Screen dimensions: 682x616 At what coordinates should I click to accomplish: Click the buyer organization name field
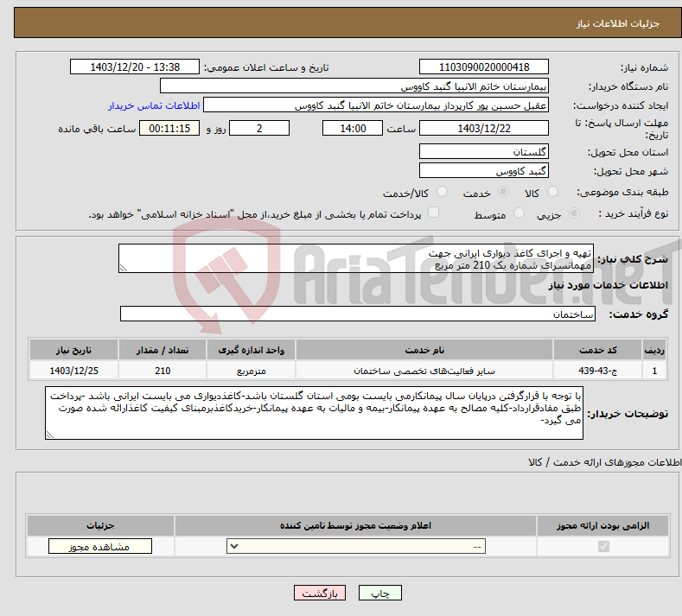coord(354,86)
